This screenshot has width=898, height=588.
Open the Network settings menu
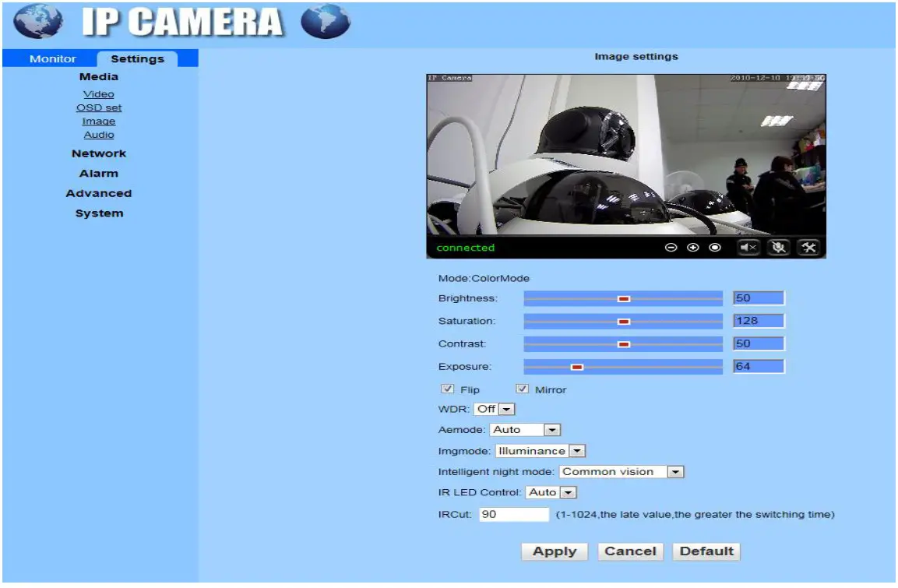pos(99,153)
